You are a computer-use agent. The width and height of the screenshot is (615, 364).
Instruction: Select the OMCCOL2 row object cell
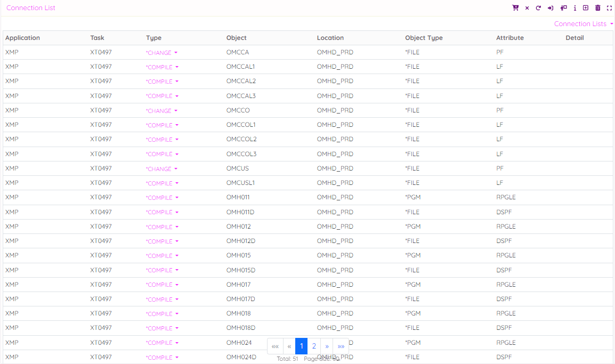click(x=241, y=139)
